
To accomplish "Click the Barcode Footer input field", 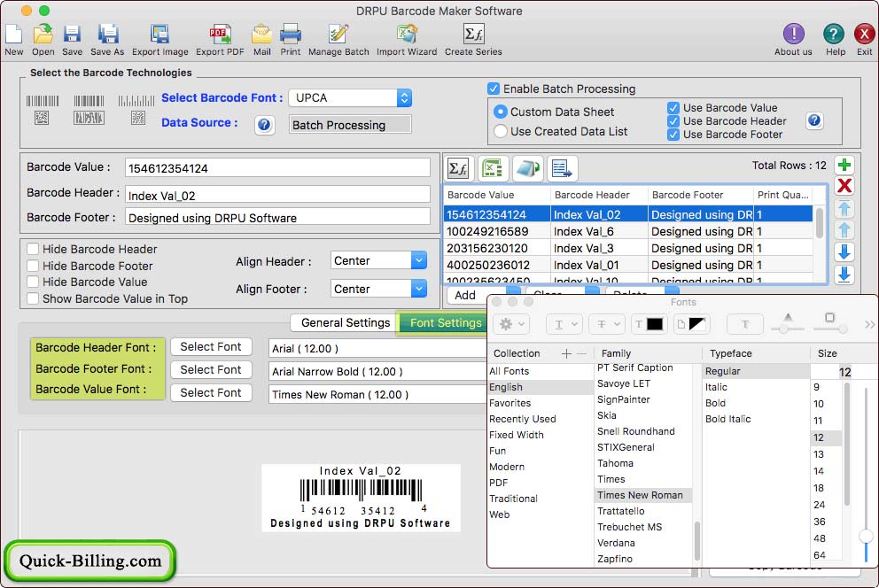I will (277, 218).
